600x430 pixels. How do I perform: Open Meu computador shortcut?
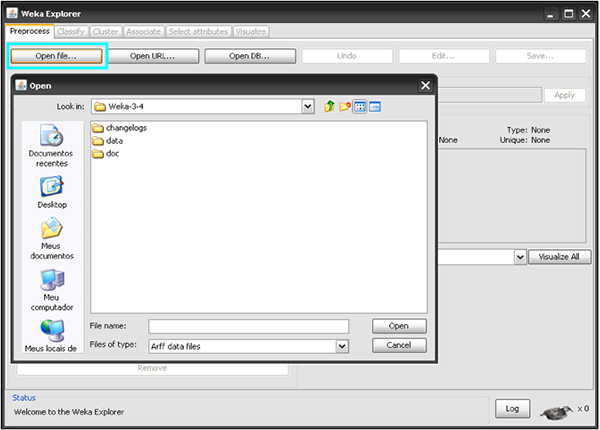click(52, 290)
